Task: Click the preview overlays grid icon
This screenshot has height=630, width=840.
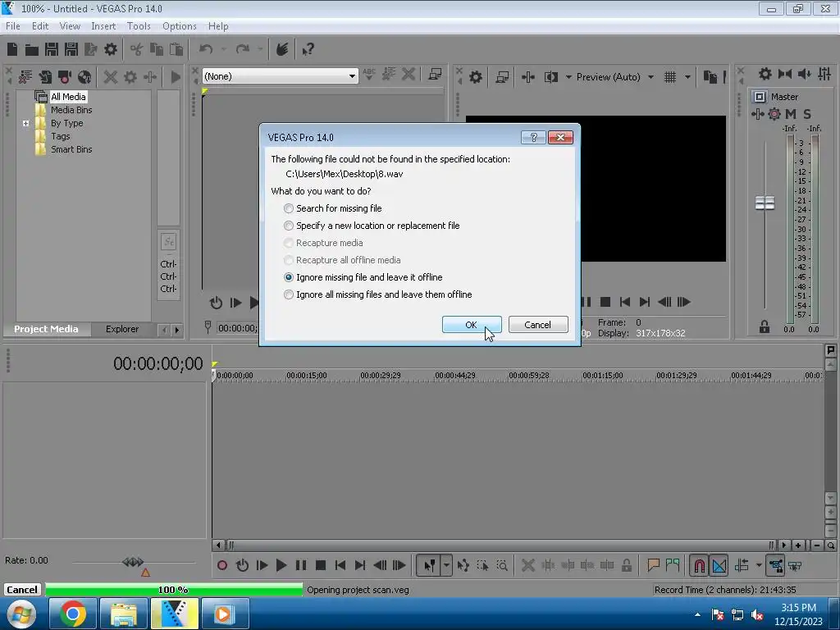Action: click(x=670, y=77)
